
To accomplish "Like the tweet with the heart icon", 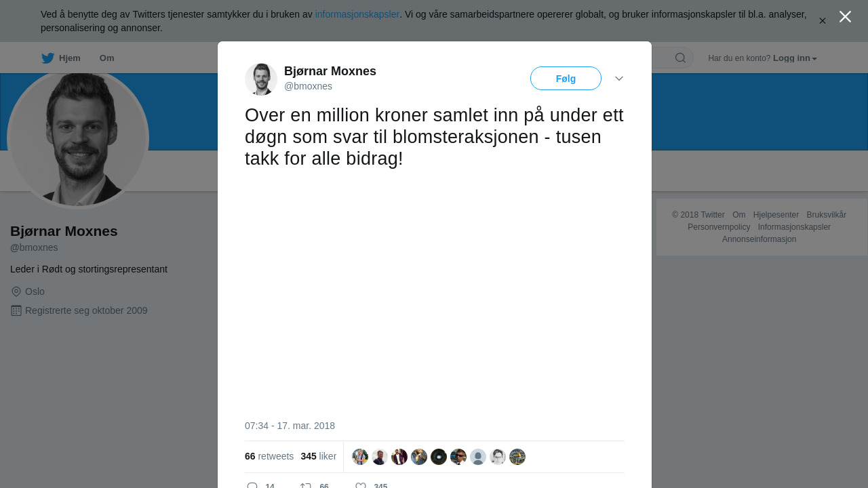I will [x=361, y=486].
